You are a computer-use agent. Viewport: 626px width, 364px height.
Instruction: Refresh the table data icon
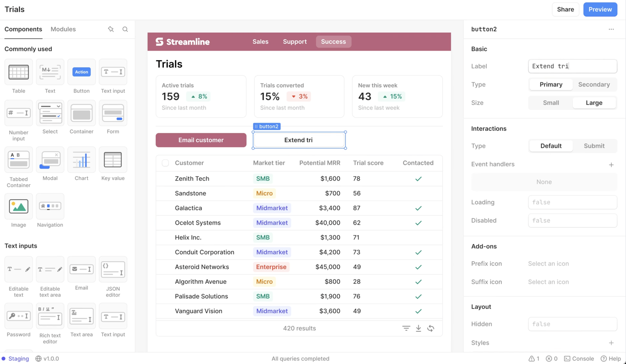point(430,328)
